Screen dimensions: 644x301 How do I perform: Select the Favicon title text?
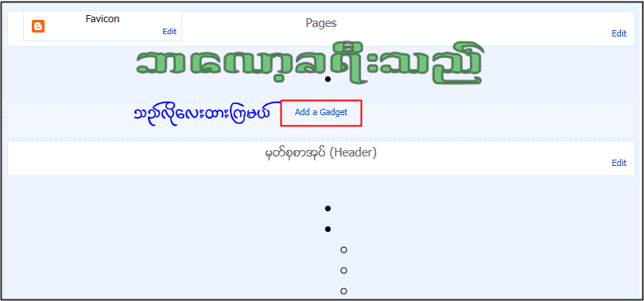click(103, 19)
